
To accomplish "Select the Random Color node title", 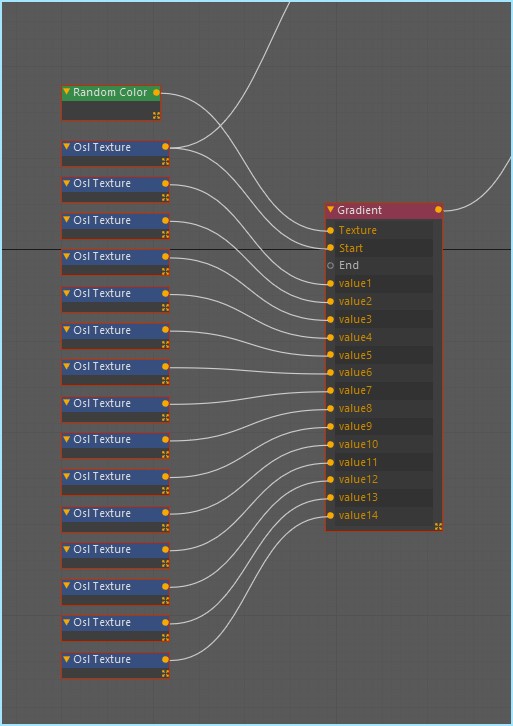I will pyautogui.click(x=110, y=92).
